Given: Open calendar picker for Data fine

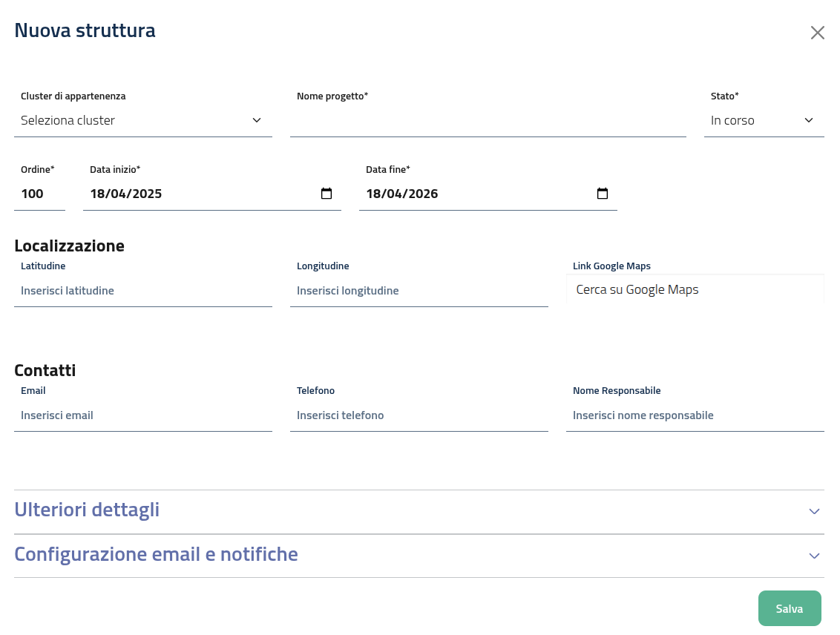Looking at the screenshot, I should (603, 194).
